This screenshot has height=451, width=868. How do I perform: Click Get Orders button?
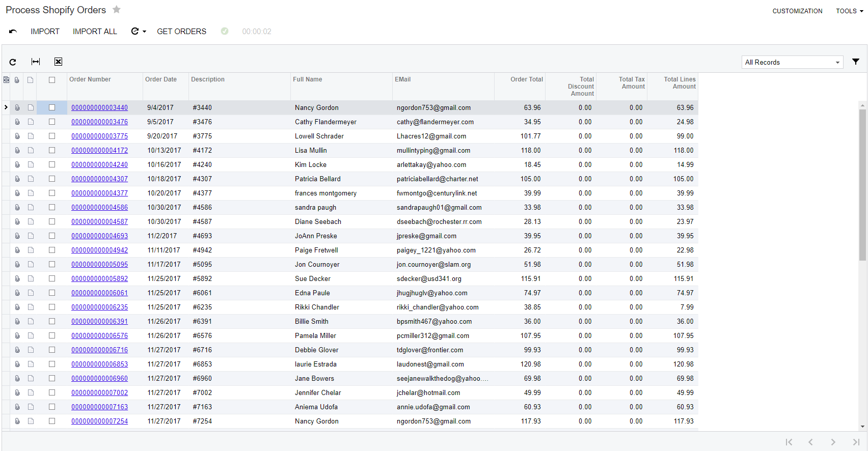pyautogui.click(x=181, y=32)
